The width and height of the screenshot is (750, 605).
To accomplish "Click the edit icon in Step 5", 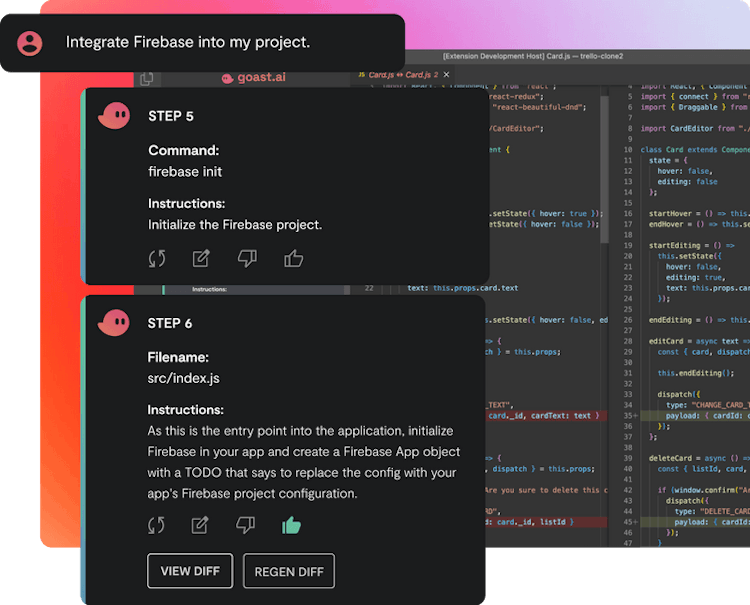I will [x=201, y=259].
